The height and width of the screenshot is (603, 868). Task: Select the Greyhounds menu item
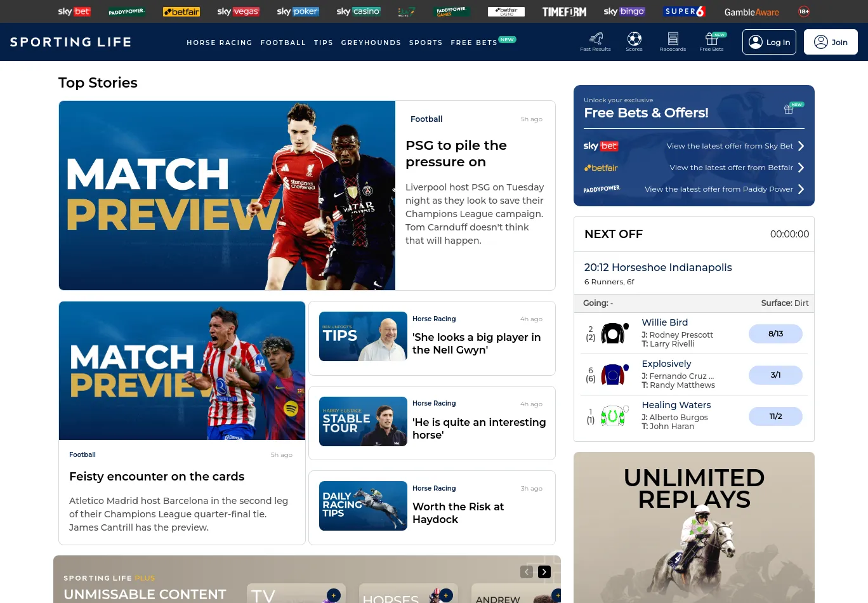coord(371,43)
